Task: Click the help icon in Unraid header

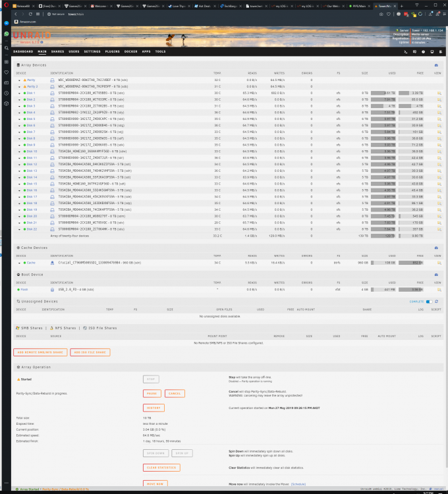Action: point(432,51)
